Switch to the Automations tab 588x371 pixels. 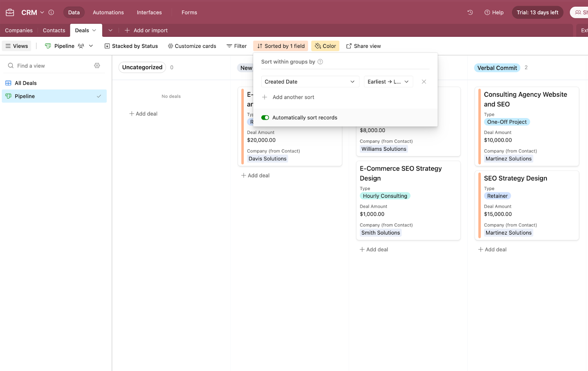click(108, 13)
